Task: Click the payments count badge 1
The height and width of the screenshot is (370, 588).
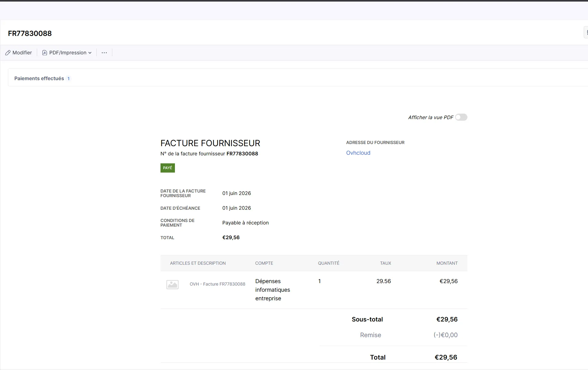Action: pyautogui.click(x=68, y=79)
